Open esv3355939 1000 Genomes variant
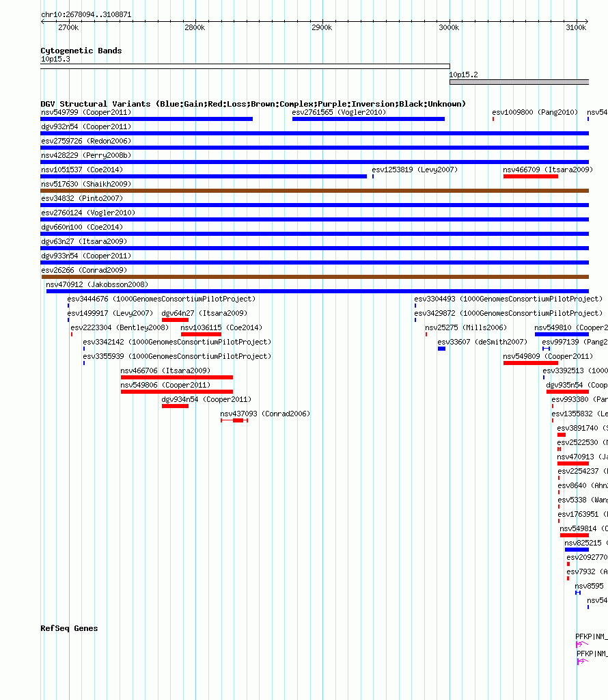This screenshot has height=700, width=608. (x=177, y=356)
